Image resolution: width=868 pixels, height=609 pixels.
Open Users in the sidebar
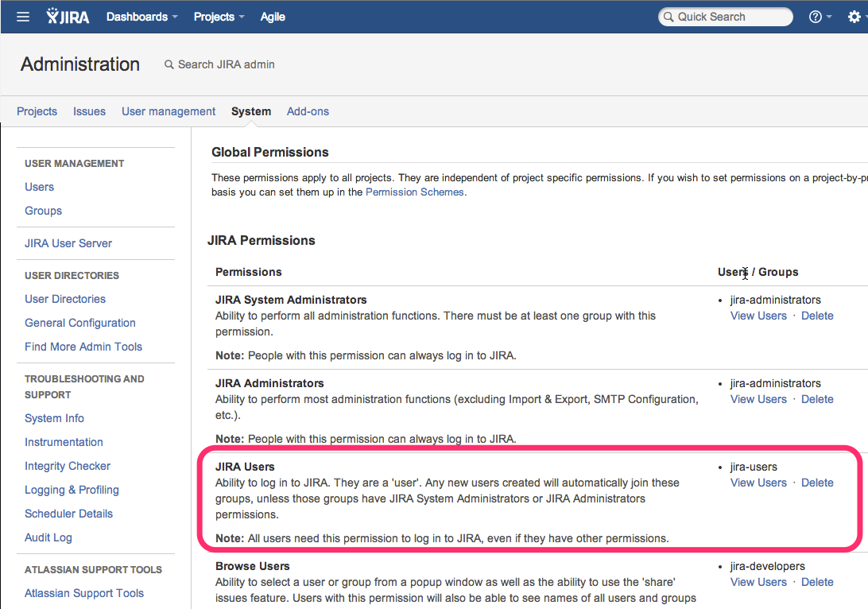(39, 187)
